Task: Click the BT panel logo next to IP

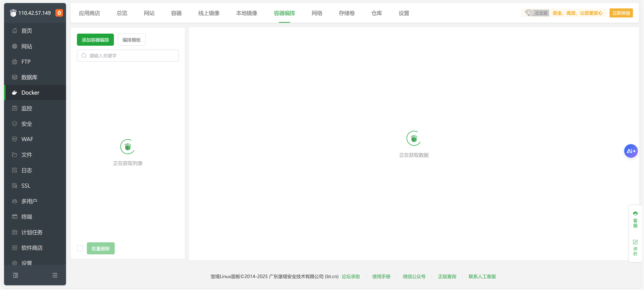Action: (x=13, y=13)
